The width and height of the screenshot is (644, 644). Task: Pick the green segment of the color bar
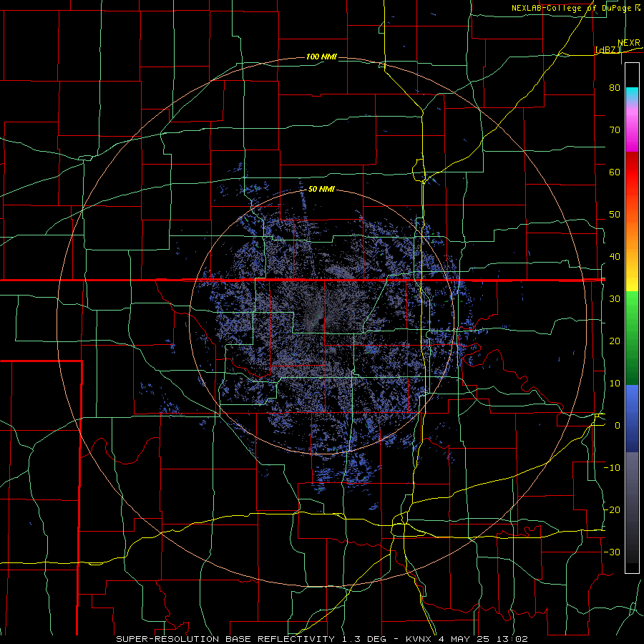(632, 338)
